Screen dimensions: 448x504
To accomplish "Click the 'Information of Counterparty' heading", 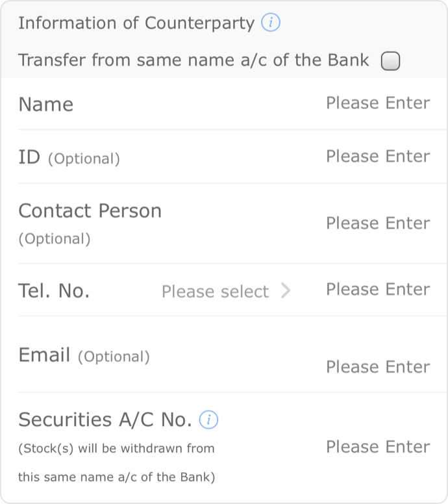I will pos(136,23).
